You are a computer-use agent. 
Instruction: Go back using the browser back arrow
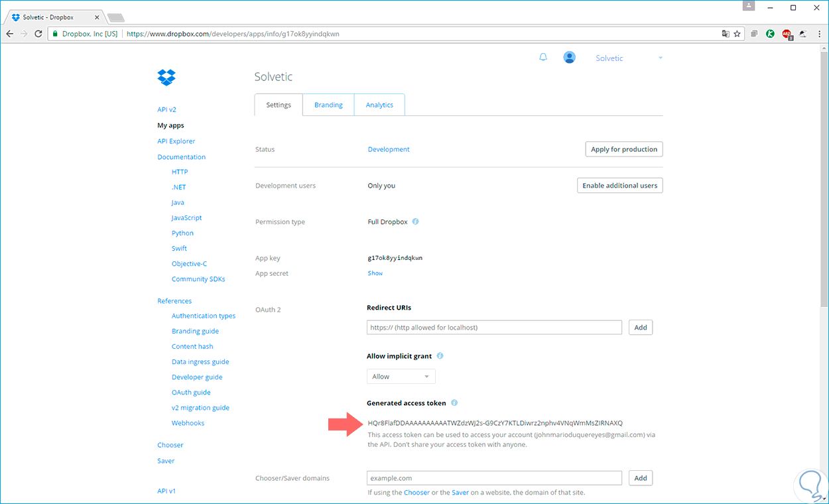(10, 33)
